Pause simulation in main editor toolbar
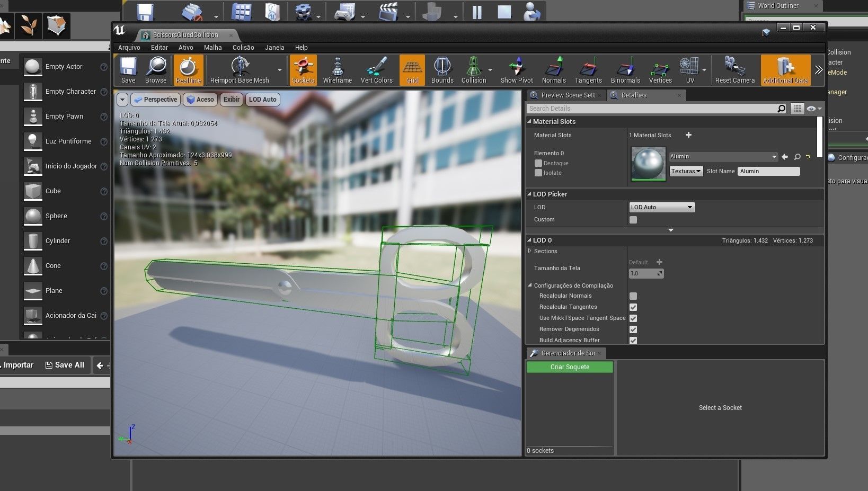Image resolution: width=868 pixels, height=491 pixels. [x=477, y=12]
